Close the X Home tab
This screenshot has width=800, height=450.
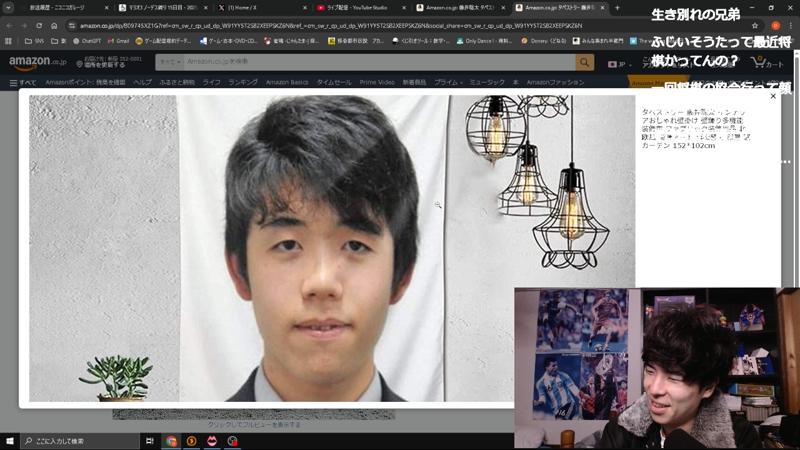pos(305,8)
